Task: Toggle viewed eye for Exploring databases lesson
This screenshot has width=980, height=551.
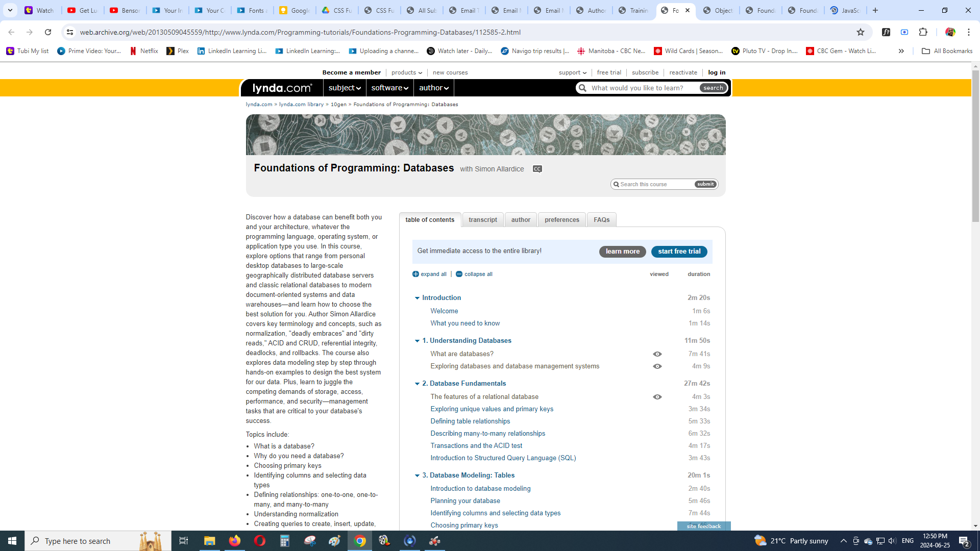Action: (x=657, y=366)
